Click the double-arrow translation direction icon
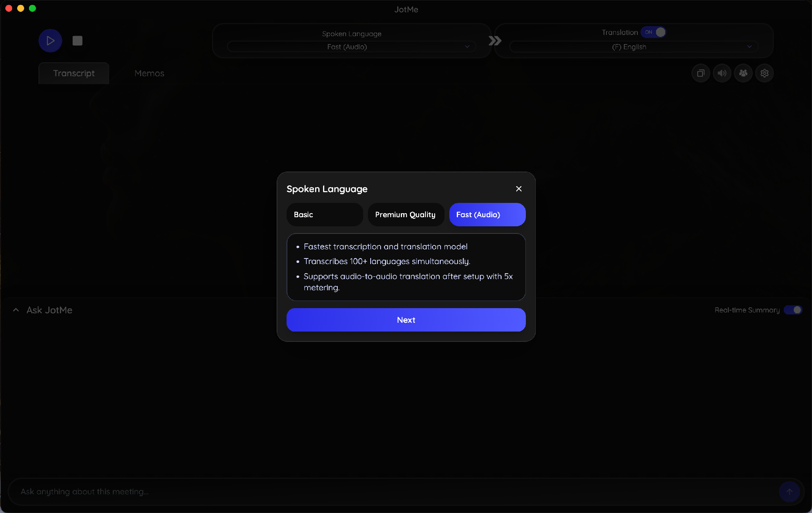812x513 pixels. [495, 40]
